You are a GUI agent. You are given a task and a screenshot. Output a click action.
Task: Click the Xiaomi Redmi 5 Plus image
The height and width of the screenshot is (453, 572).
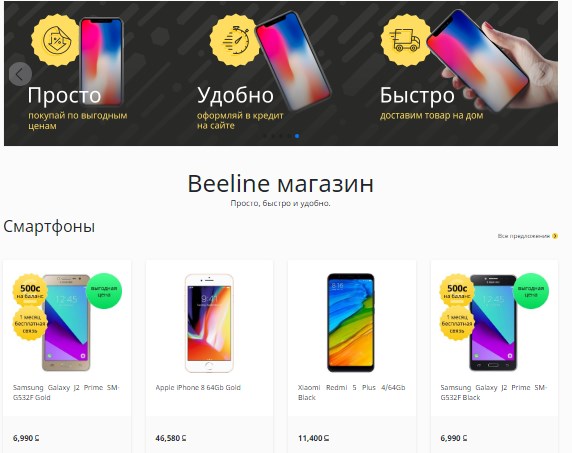pos(351,322)
